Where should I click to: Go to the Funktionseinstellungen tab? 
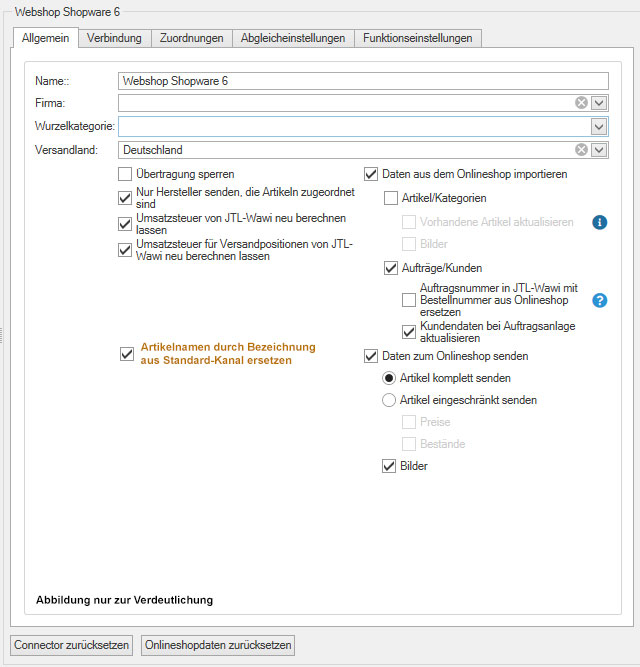tap(419, 38)
